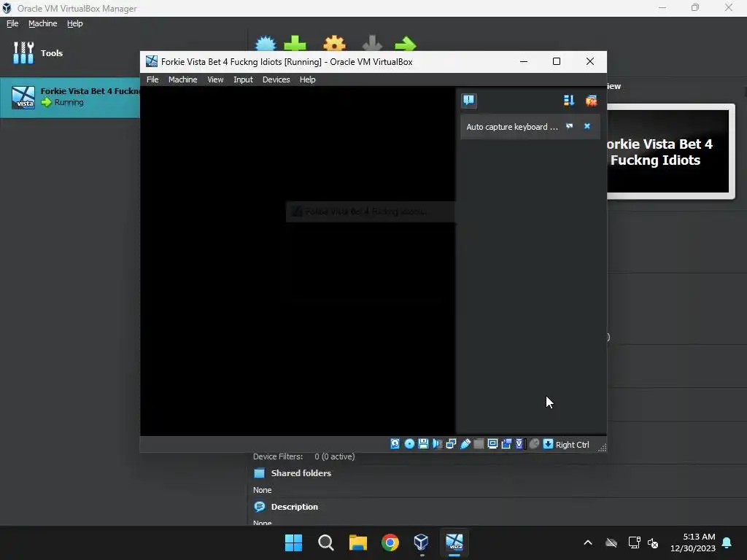
Task: Click the Description section header
Action: click(294, 507)
